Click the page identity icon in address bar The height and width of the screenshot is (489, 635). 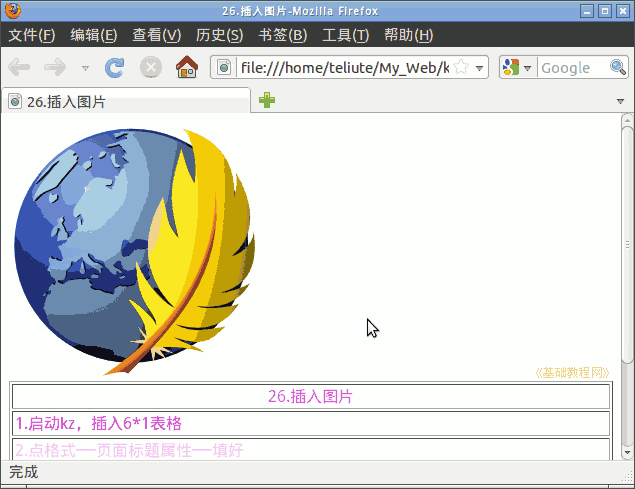pyautogui.click(x=224, y=67)
